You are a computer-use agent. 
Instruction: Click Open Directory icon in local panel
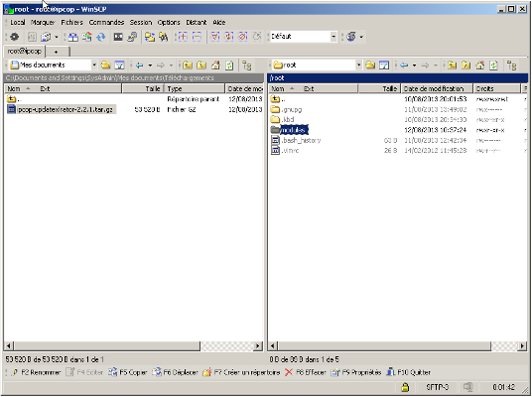point(106,65)
